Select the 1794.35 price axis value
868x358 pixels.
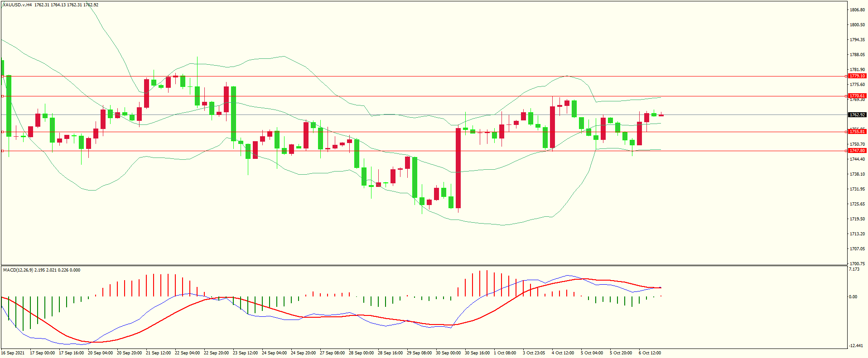[857, 40]
